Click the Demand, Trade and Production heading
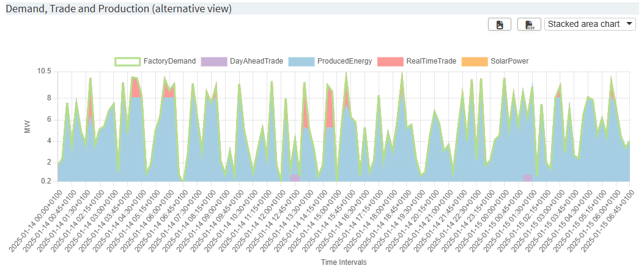Image resolution: width=644 pixels, height=274 pixels. 119,9
